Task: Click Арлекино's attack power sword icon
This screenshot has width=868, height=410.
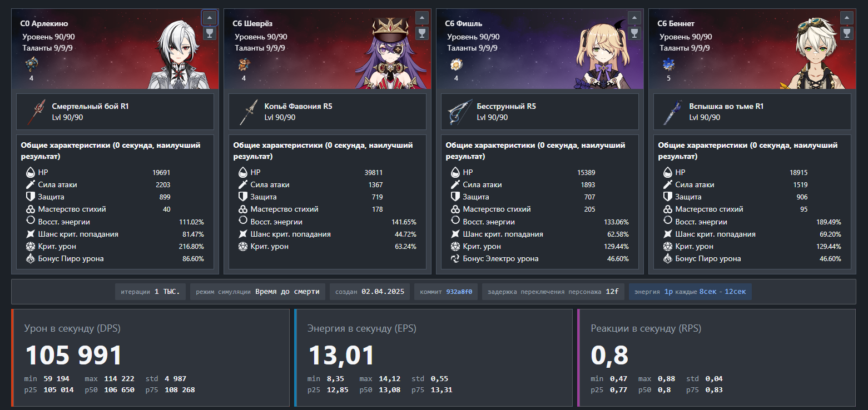Action: [31, 184]
